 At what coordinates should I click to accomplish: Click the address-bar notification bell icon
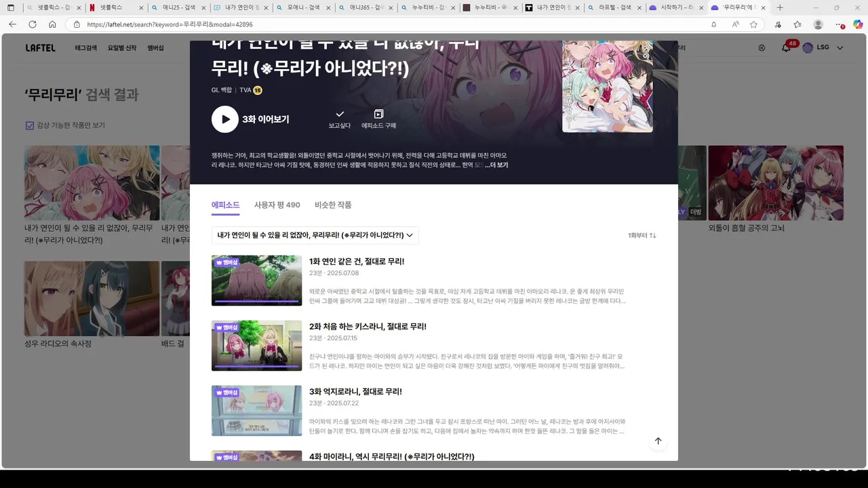(x=713, y=24)
